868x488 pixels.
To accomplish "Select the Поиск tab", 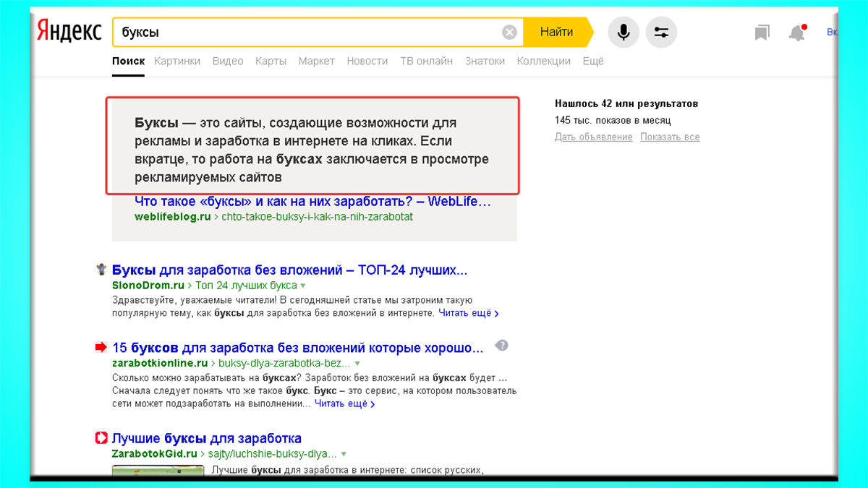I will 128,61.
